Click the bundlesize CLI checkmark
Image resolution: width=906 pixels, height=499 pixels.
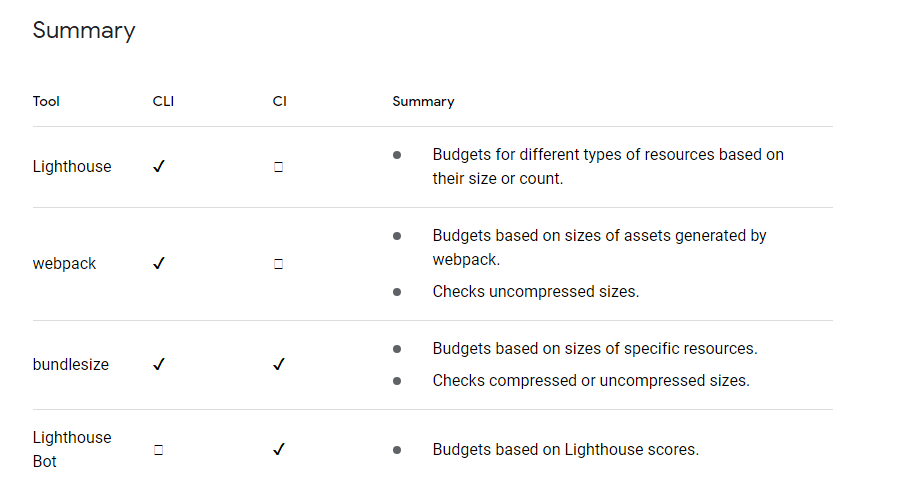158,365
